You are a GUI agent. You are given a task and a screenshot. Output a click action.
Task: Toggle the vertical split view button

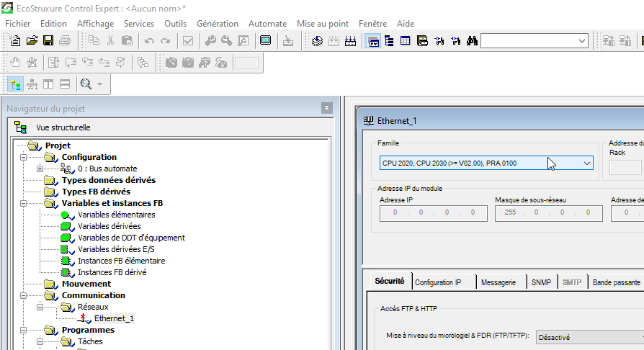pyautogui.click(x=48, y=84)
